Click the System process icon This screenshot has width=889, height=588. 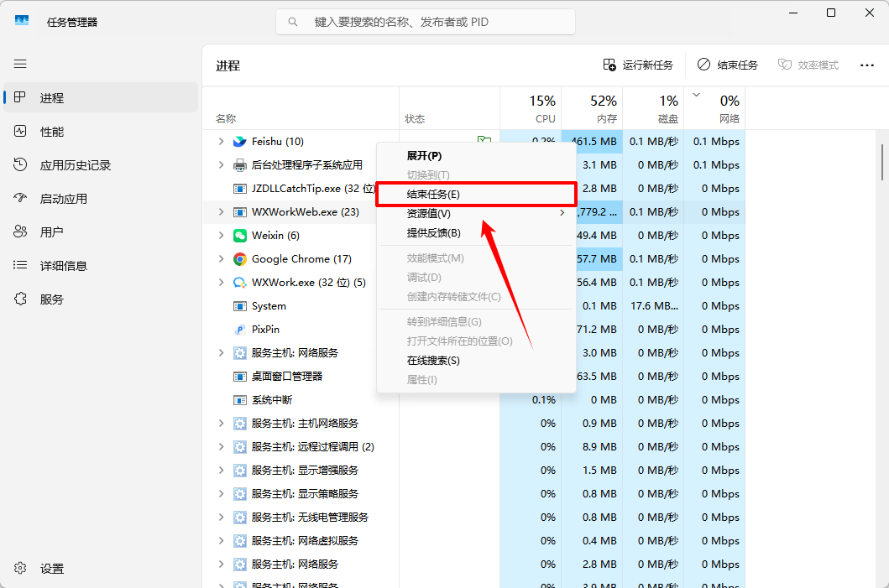(x=240, y=306)
